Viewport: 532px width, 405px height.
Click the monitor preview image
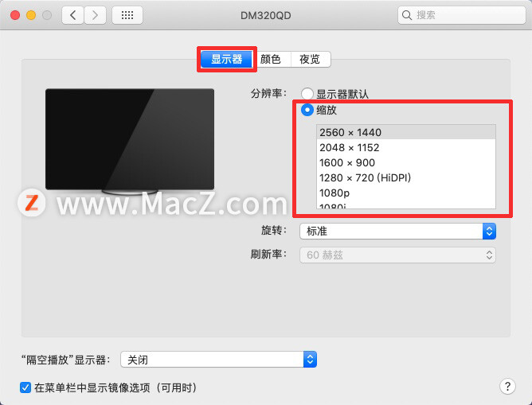[x=130, y=142]
